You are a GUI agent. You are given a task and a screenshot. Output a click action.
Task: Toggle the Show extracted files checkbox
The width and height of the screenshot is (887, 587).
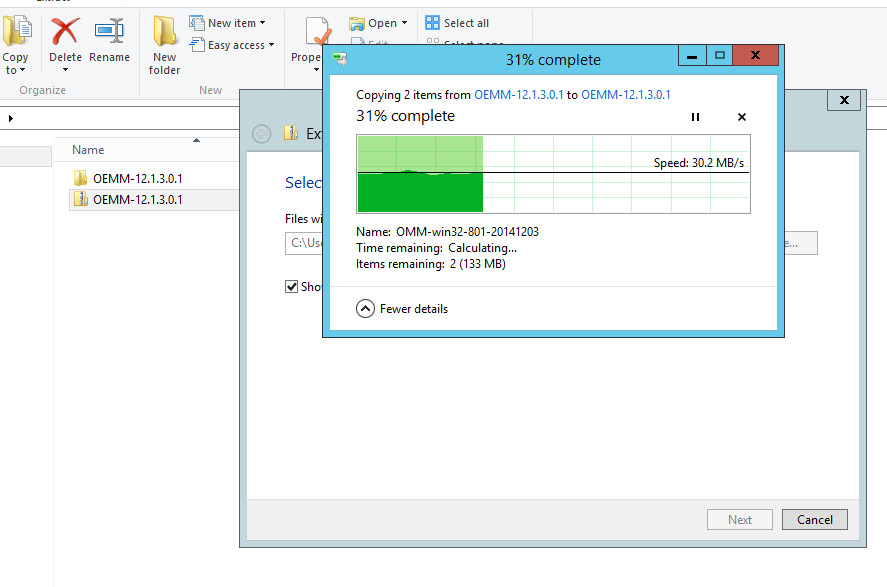pyautogui.click(x=291, y=287)
